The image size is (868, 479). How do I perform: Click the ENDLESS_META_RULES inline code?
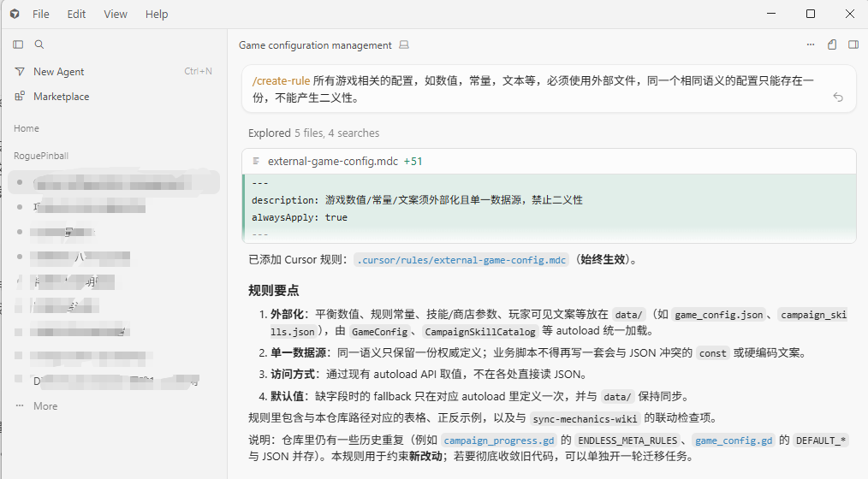pyautogui.click(x=627, y=441)
